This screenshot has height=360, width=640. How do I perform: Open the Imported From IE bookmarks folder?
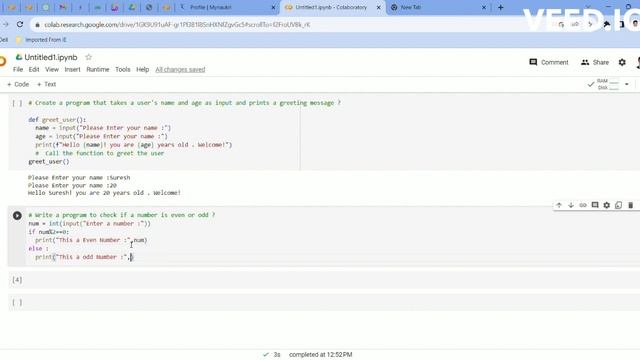[41, 40]
